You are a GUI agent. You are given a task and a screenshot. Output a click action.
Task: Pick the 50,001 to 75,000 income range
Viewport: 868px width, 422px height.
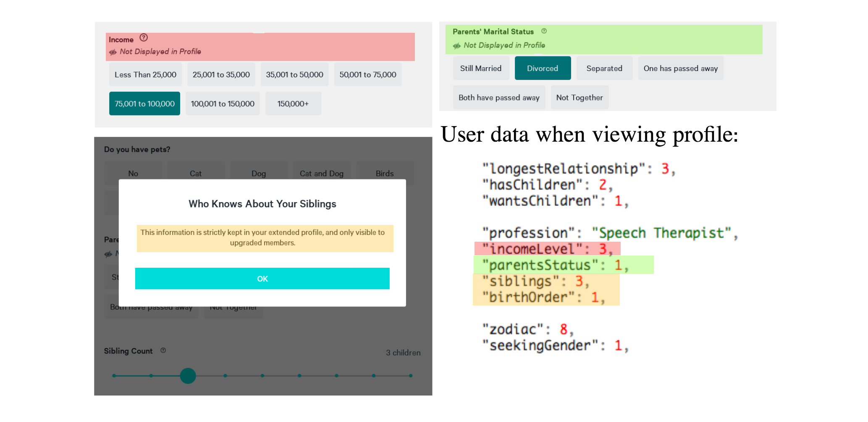pos(368,74)
